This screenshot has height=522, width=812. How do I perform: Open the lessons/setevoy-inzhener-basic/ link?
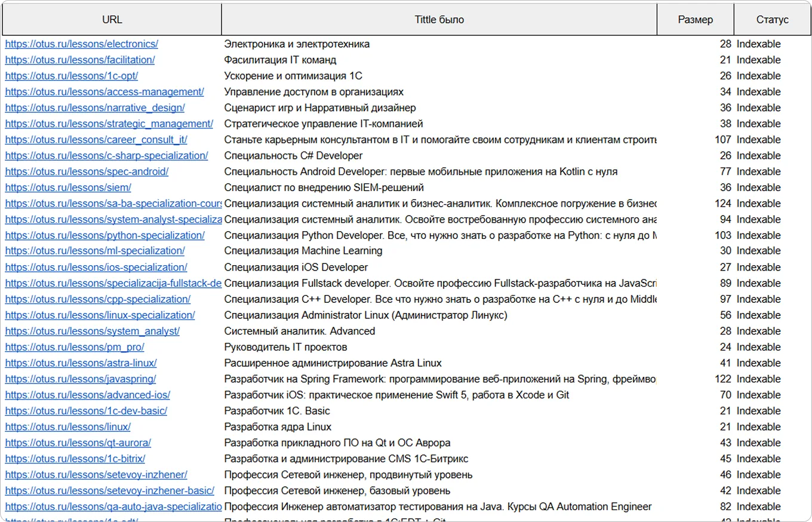110,491
